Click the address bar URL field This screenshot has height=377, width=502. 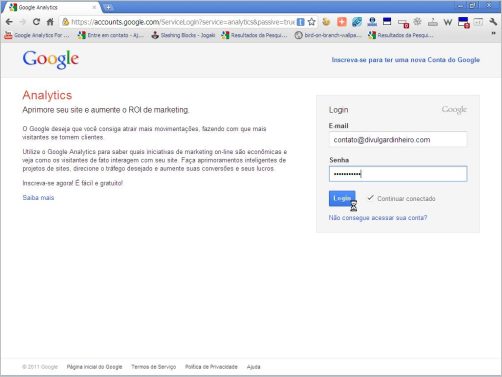[x=183, y=22]
